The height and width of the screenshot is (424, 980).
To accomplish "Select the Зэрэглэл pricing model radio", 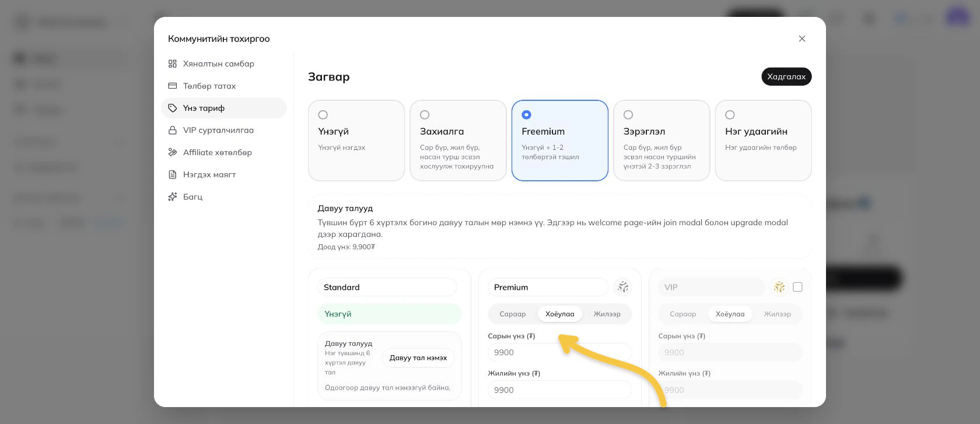I will [628, 115].
